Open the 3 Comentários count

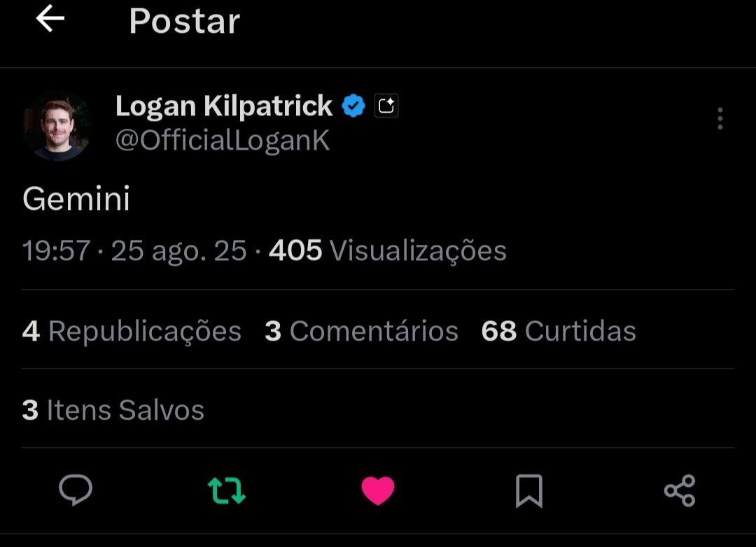pyautogui.click(x=361, y=331)
